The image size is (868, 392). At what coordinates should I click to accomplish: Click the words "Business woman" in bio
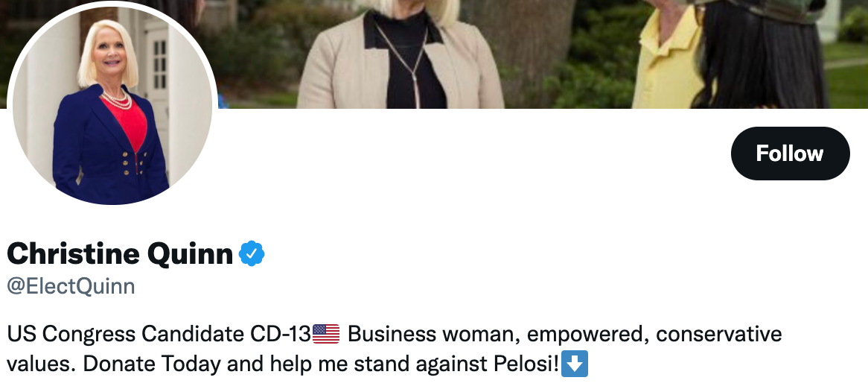(x=433, y=334)
